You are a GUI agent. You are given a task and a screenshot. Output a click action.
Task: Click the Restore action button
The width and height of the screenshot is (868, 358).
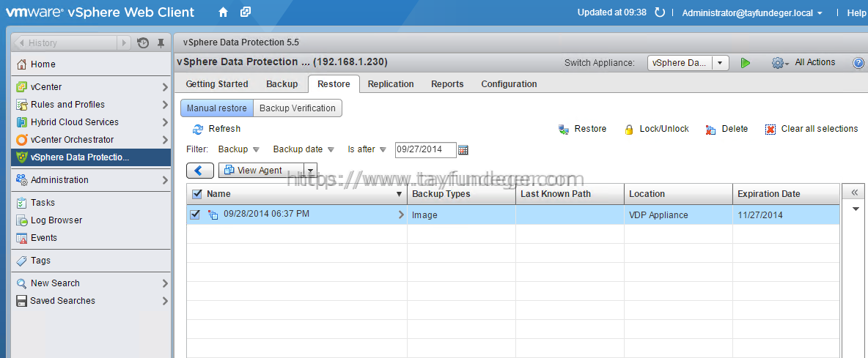[x=582, y=129]
